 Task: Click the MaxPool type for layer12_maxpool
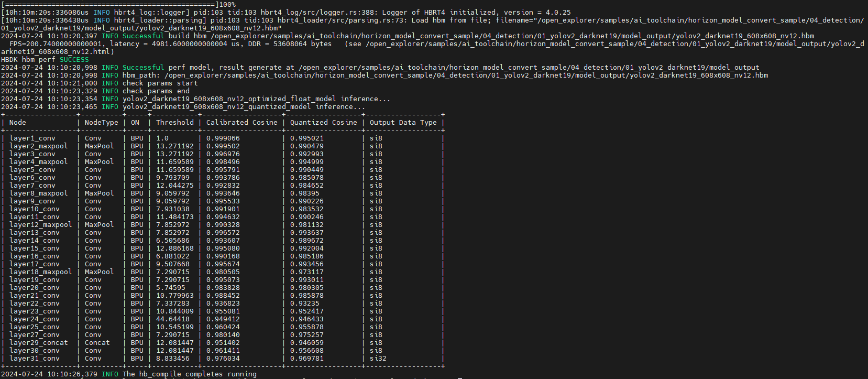coord(99,225)
